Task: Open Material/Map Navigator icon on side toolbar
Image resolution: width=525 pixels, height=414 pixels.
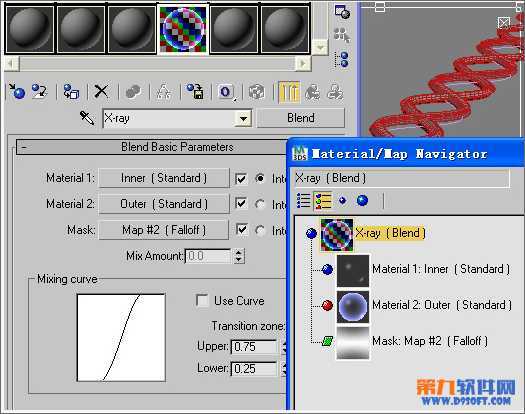Action: [342, 60]
